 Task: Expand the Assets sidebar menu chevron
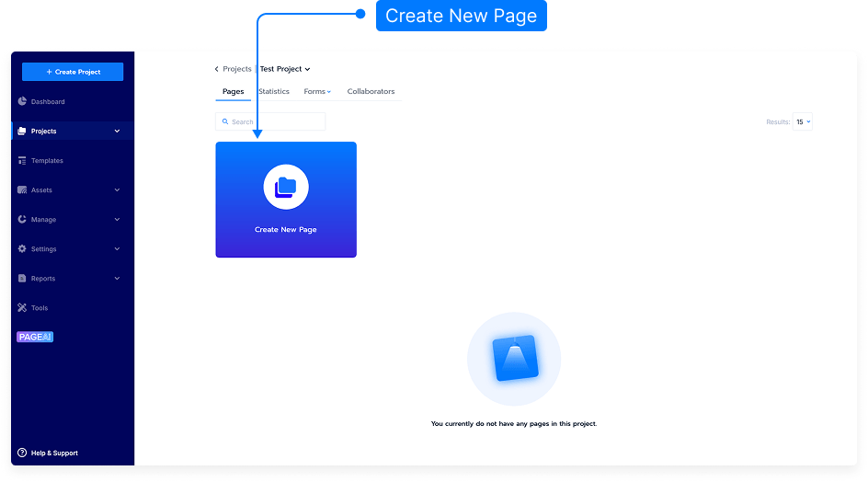tap(117, 190)
